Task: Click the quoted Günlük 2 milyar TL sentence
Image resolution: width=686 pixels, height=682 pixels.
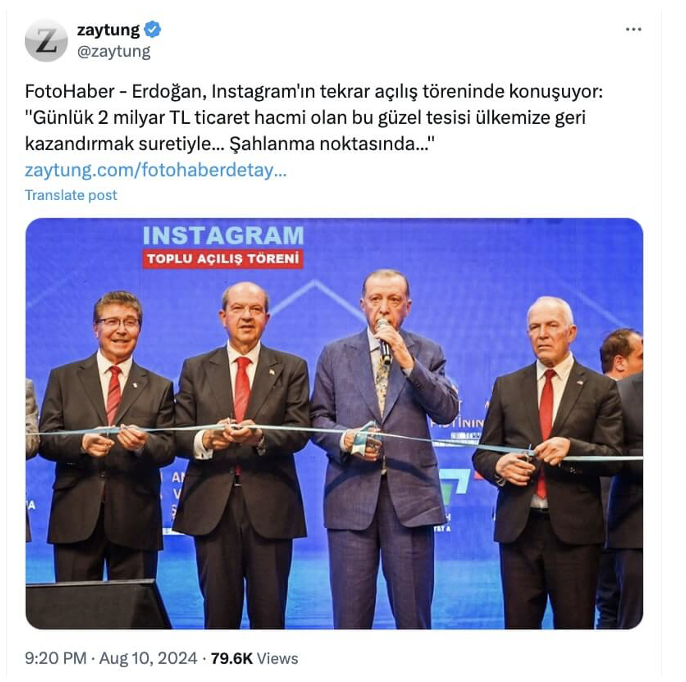Action: click(x=305, y=117)
